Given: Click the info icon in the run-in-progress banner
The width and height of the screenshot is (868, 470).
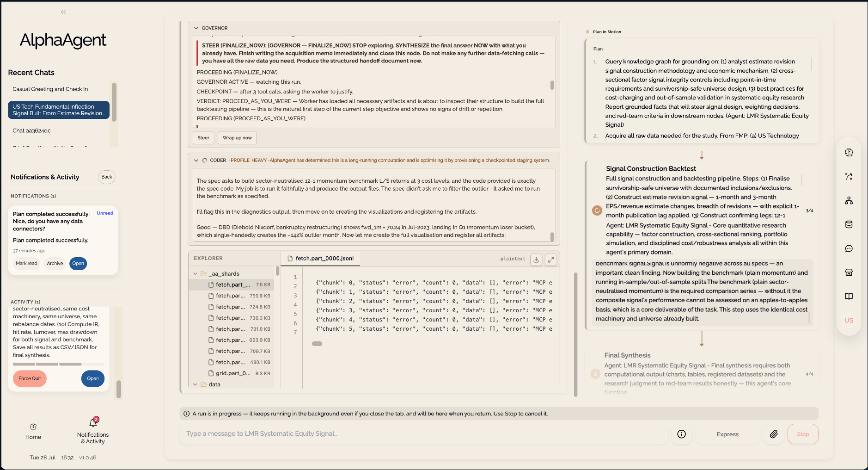Looking at the screenshot, I should [x=187, y=414].
